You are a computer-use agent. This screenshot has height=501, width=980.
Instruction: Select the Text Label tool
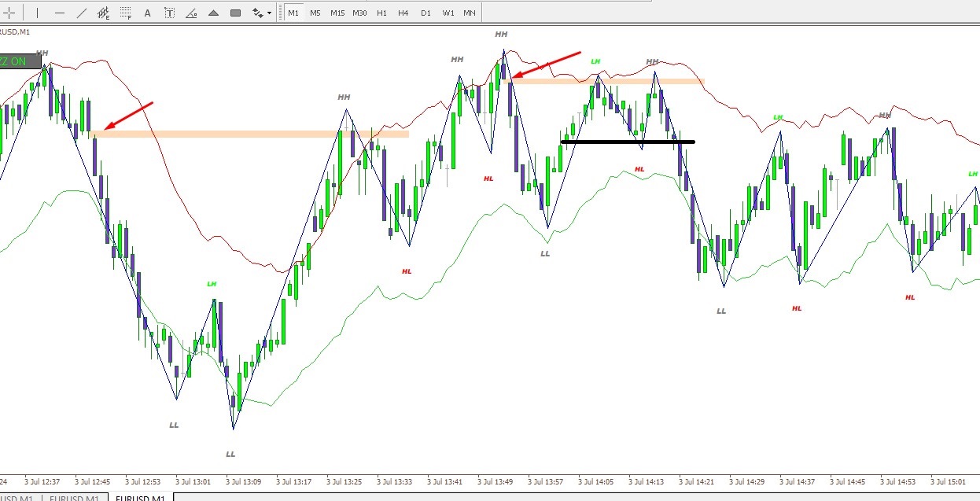point(170,13)
